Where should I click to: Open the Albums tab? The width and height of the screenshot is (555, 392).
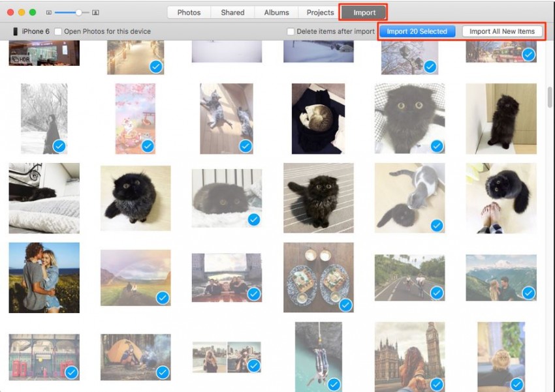[x=276, y=12]
